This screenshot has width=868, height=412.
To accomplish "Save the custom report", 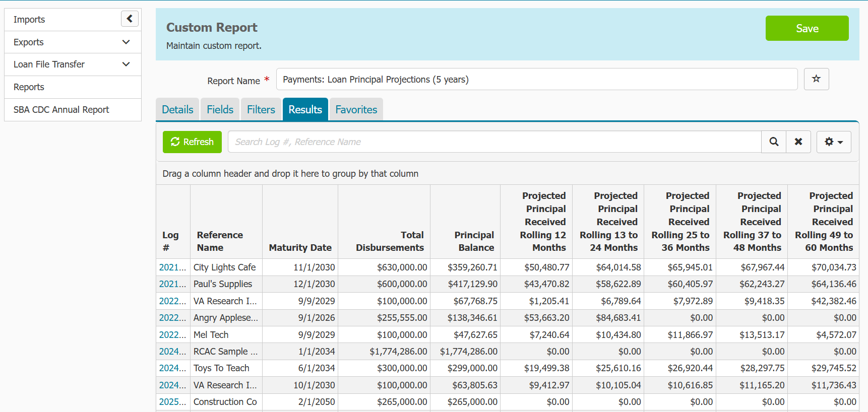I will (807, 28).
